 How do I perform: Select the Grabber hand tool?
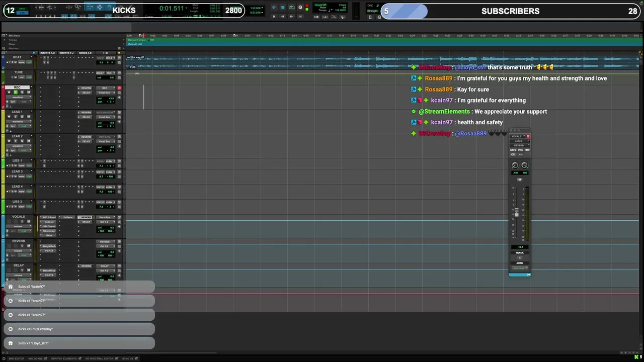pos(110,7)
